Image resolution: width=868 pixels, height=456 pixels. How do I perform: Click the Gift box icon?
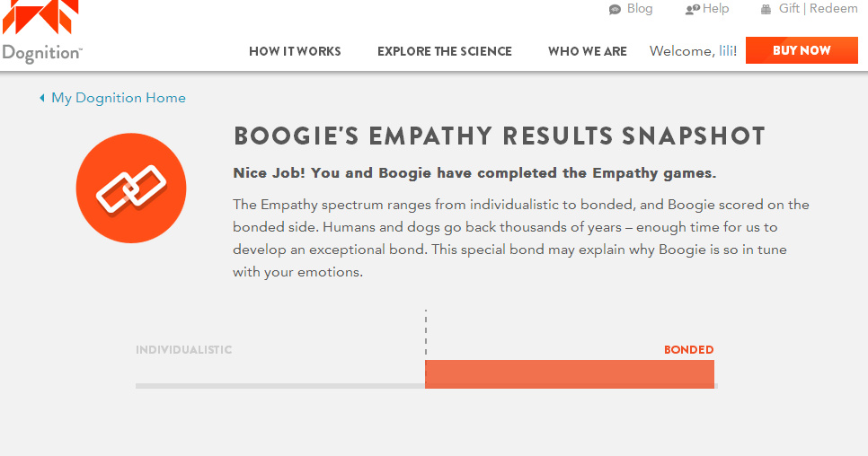(x=766, y=10)
